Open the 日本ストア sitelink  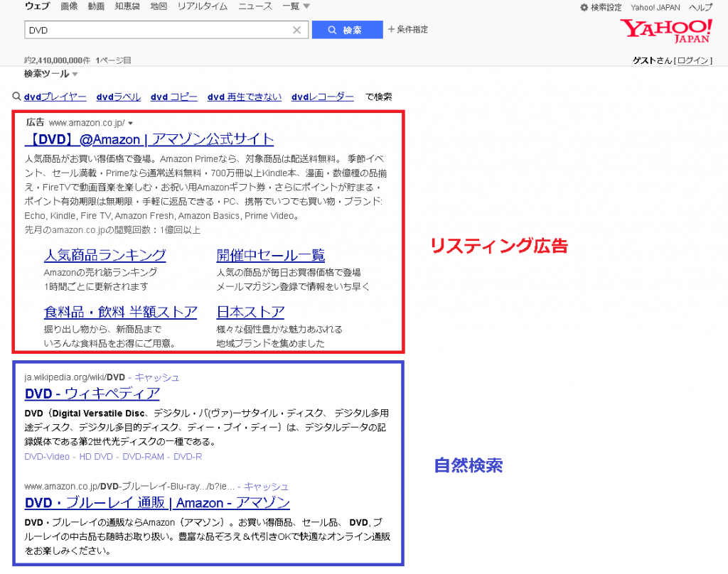pos(251,312)
